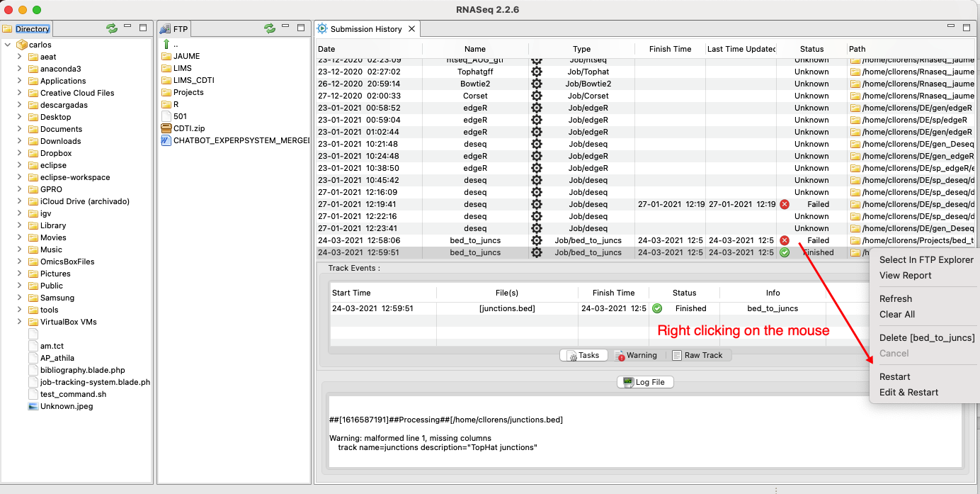
Task: Click the Directory panel refresh icon
Action: [x=112, y=28]
